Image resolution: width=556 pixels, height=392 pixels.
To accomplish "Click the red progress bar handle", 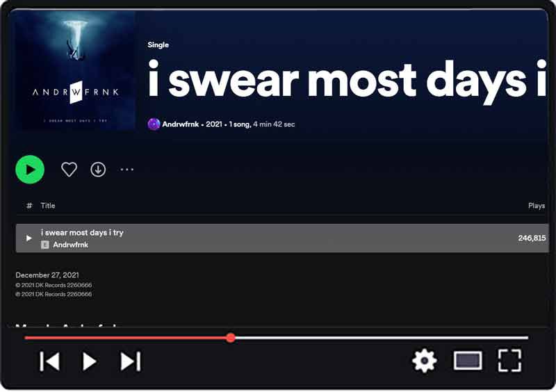I will (x=231, y=338).
